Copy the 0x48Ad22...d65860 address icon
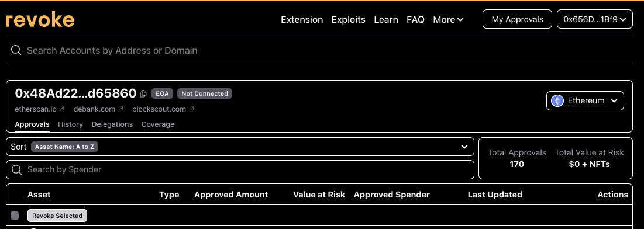644x229 pixels. pos(143,93)
